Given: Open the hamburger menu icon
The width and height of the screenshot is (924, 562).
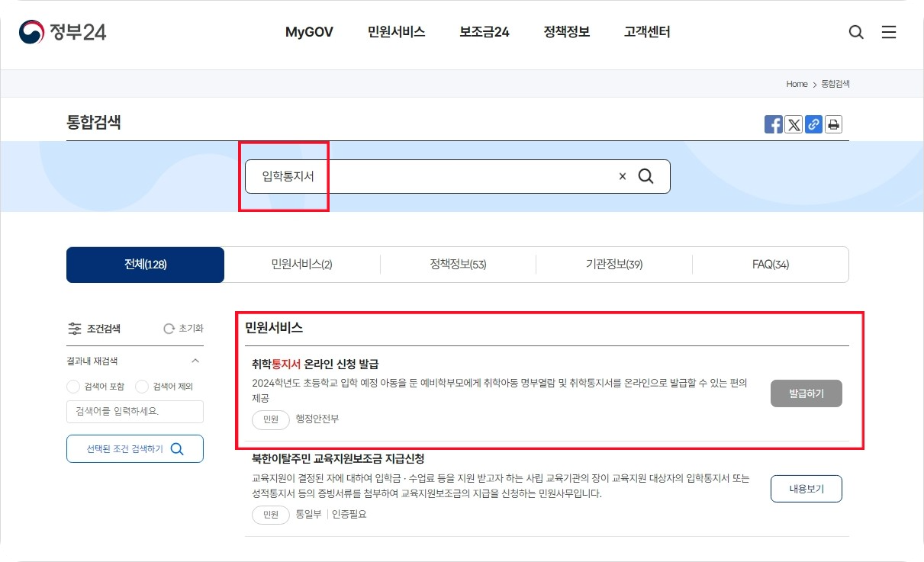Looking at the screenshot, I should (x=889, y=32).
